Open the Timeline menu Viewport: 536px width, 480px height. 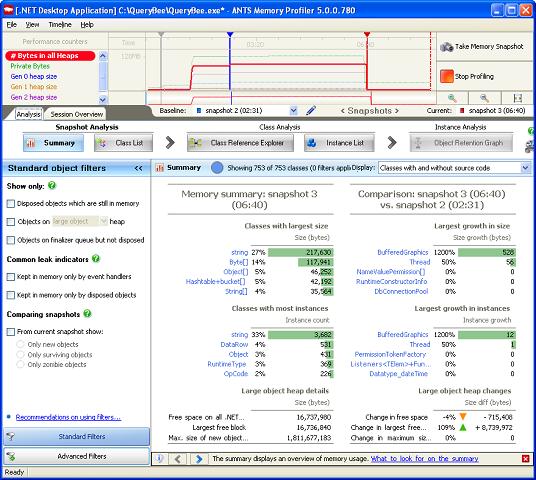[60, 25]
